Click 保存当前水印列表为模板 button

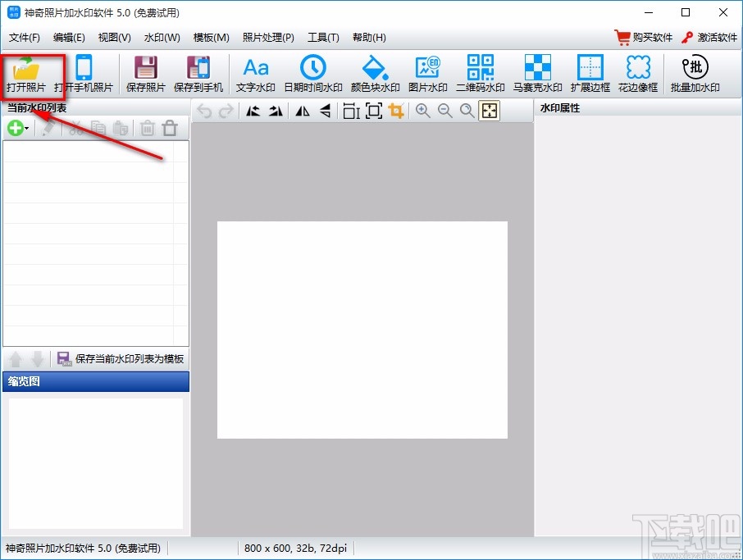(121, 358)
